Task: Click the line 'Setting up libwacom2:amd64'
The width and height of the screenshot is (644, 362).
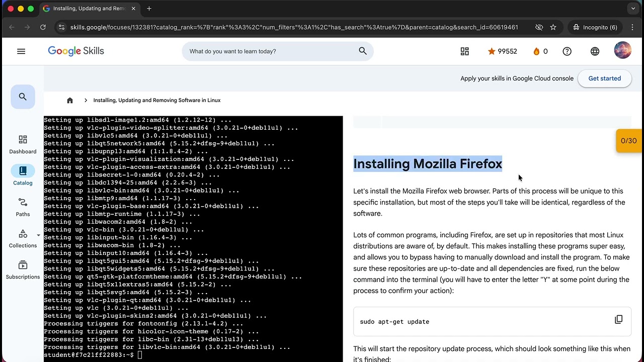Action: point(118,222)
